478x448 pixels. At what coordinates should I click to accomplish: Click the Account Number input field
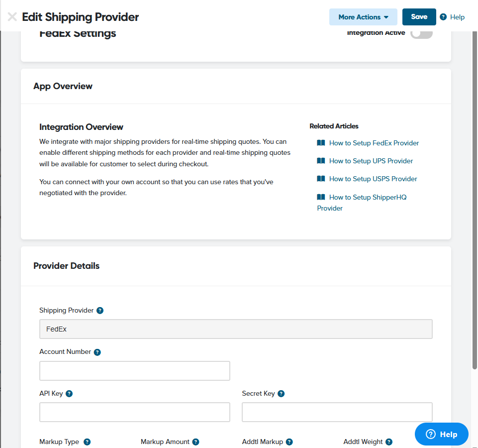135,371
